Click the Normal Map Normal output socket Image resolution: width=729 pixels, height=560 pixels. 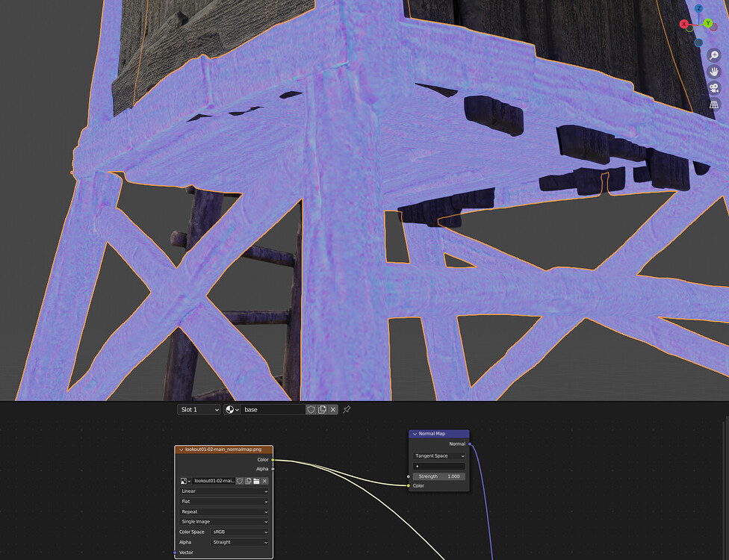(470, 444)
